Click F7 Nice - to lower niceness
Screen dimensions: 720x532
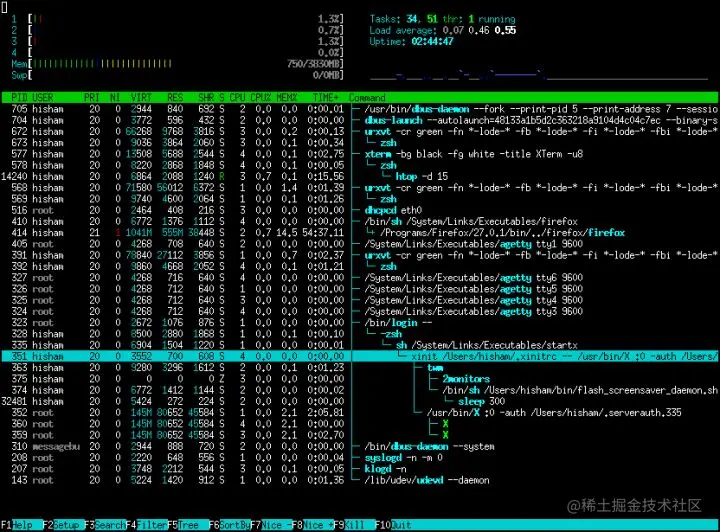tap(271, 525)
